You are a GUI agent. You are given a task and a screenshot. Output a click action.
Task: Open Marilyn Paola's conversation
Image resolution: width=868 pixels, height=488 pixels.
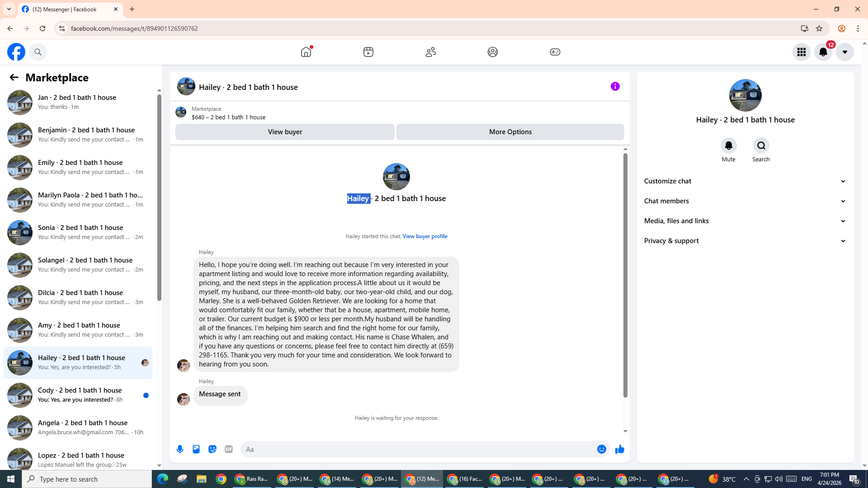point(78,200)
